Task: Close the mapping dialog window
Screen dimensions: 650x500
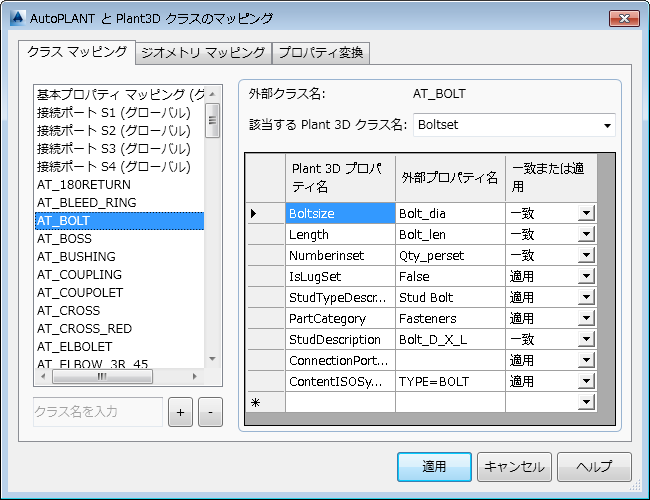Action: (624, 18)
